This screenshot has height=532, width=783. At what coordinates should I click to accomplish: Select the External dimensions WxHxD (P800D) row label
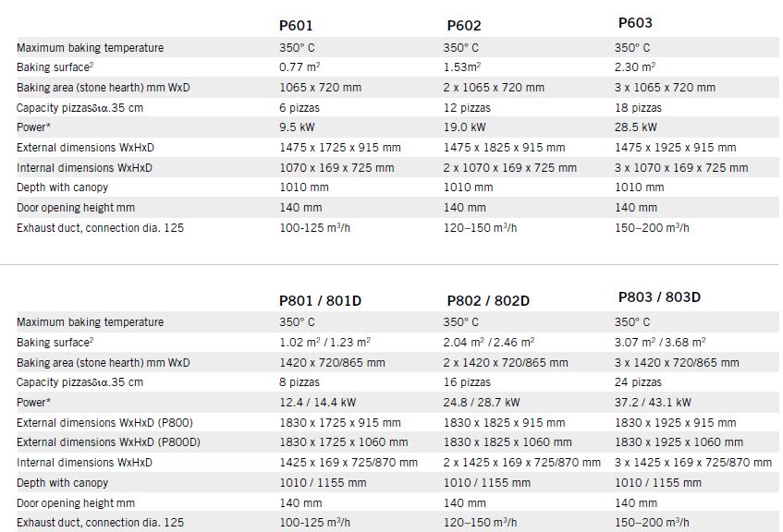109,442
